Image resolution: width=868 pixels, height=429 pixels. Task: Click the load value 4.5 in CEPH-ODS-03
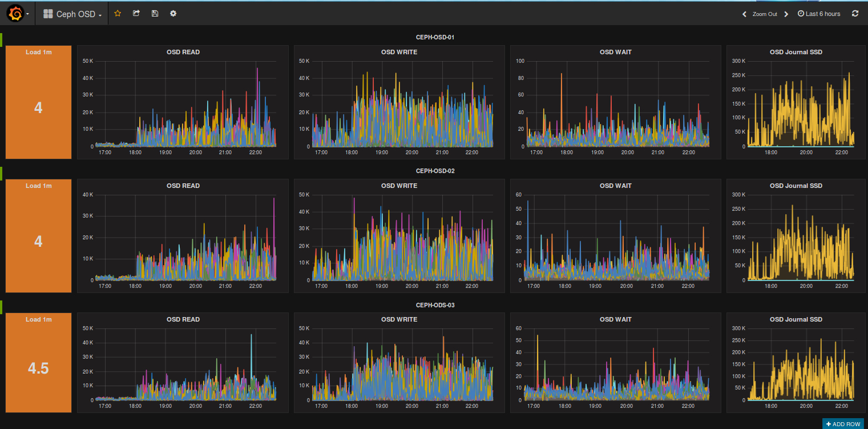point(38,368)
